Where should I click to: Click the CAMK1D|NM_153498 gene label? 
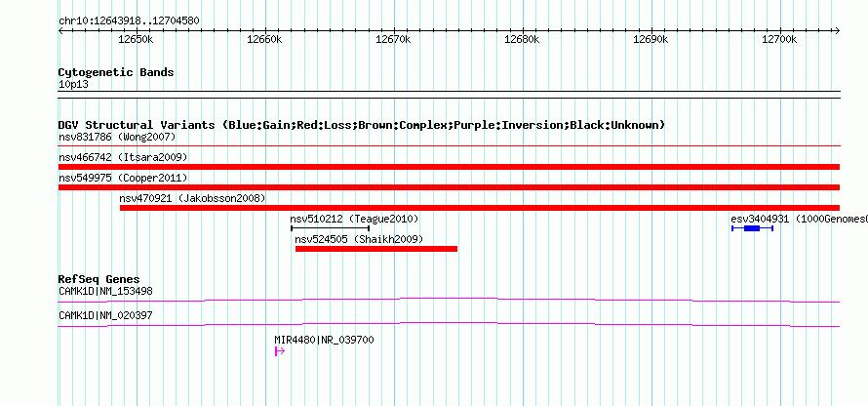tap(105, 291)
